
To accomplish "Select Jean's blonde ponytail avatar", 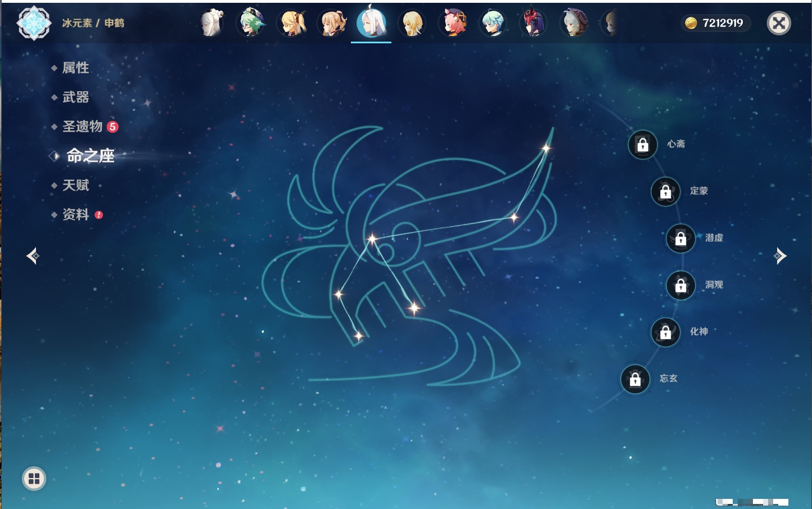I will pos(333,23).
